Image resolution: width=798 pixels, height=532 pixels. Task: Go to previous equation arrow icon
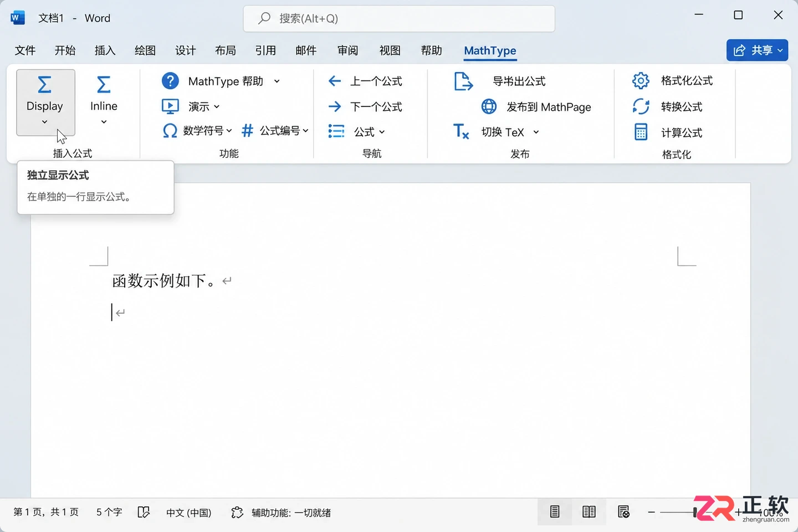coord(335,81)
